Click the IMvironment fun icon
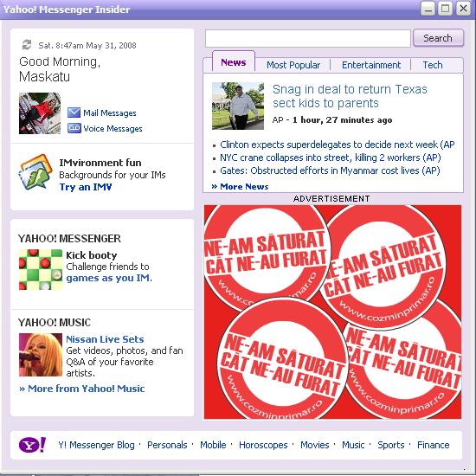 coord(35,172)
